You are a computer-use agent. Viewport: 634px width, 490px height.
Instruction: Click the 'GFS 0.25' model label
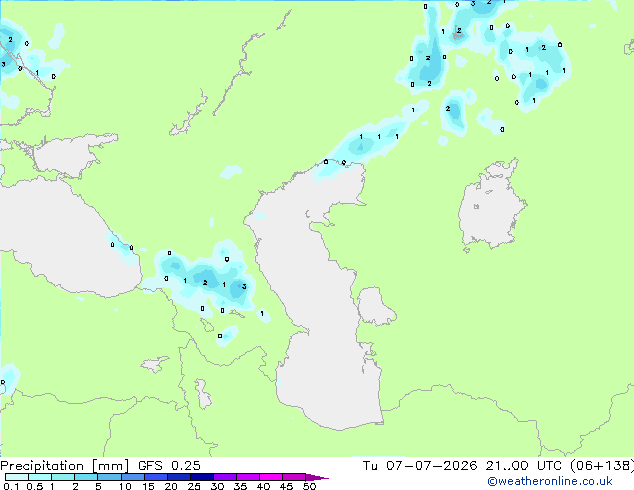(x=169, y=466)
